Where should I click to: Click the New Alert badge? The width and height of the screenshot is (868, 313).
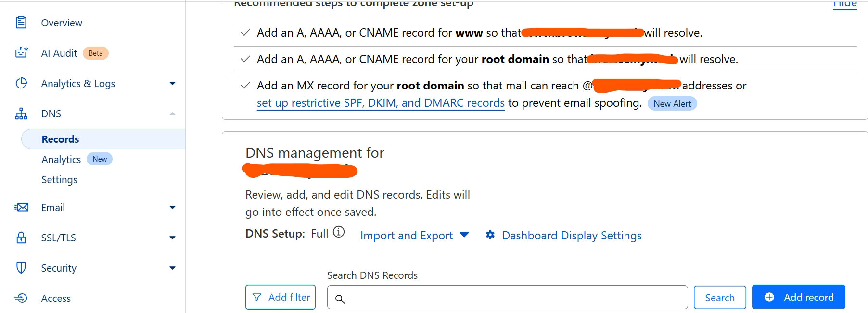[x=672, y=103]
